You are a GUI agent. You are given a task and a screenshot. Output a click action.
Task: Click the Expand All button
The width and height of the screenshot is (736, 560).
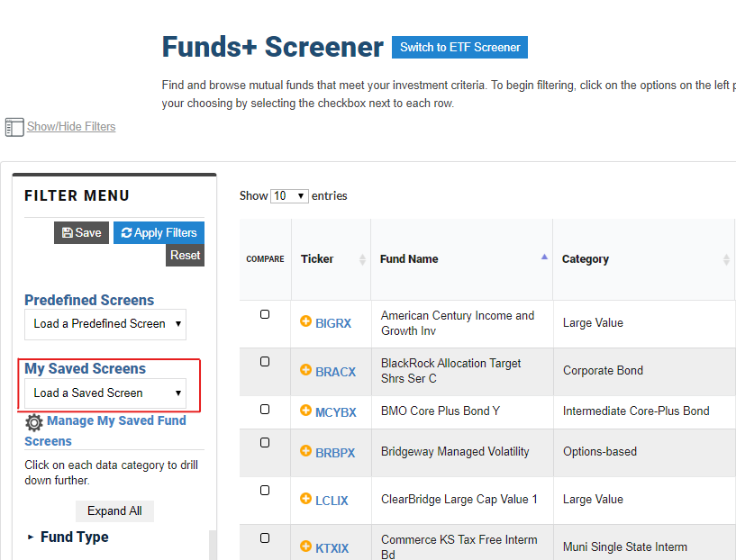114,511
